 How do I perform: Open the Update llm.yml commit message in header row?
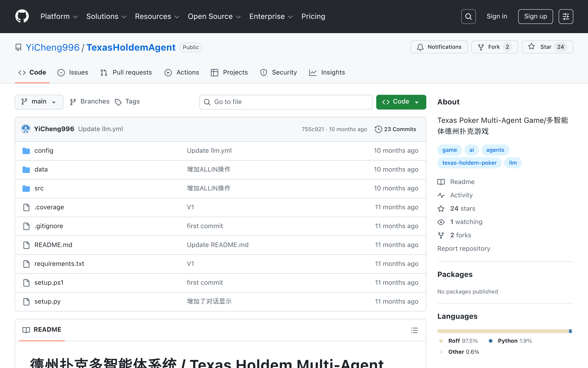click(x=100, y=129)
